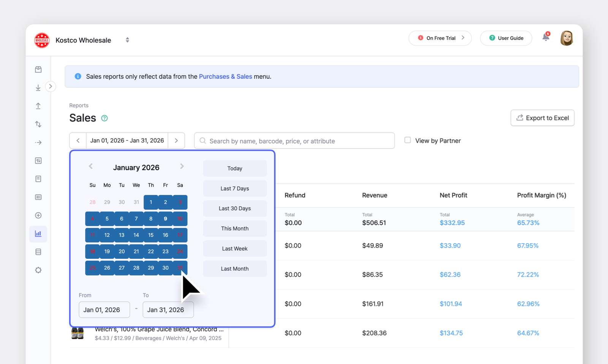Open the barcode section in the sidebar
Screen dimensions: 608x364
(x=38, y=197)
